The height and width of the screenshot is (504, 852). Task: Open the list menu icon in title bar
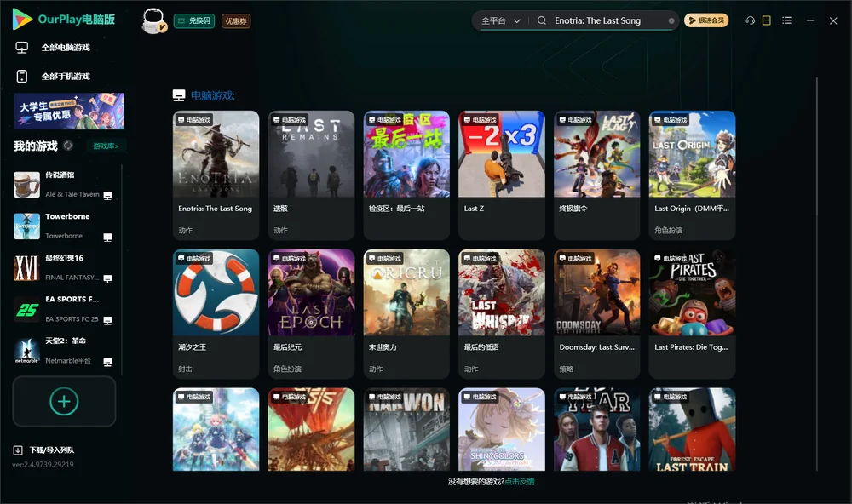pos(786,20)
